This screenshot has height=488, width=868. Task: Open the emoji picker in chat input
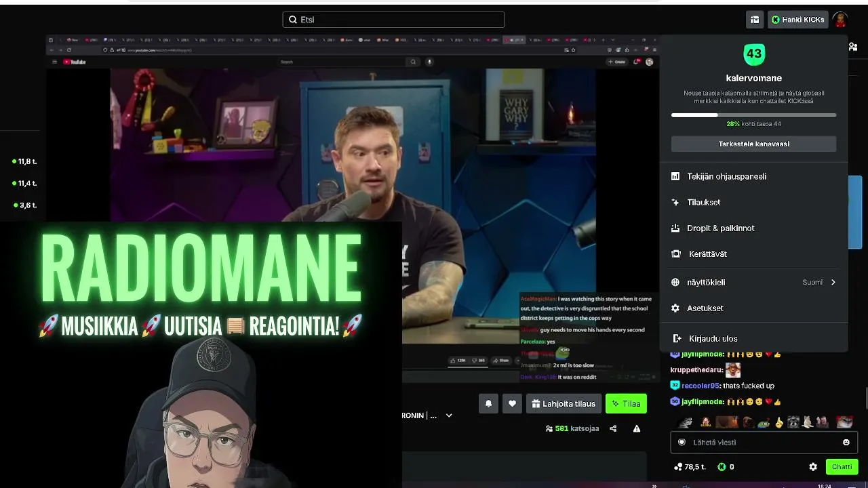pyautogui.click(x=846, y=442)
